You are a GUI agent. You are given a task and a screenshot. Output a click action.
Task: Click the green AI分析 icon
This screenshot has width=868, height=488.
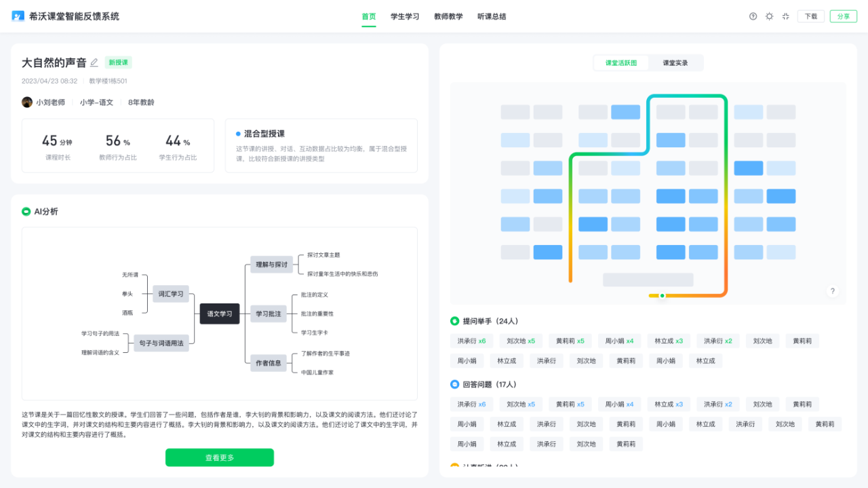click(26, 212)
